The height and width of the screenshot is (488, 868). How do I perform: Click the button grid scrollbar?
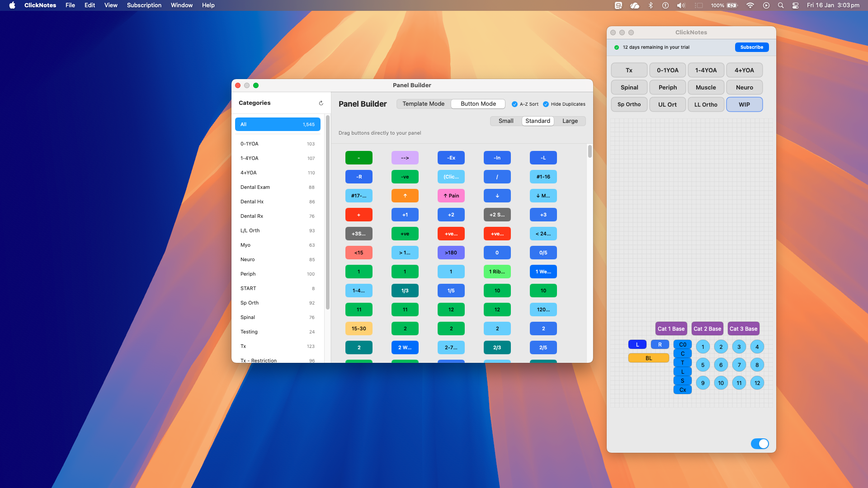[590, 151]
